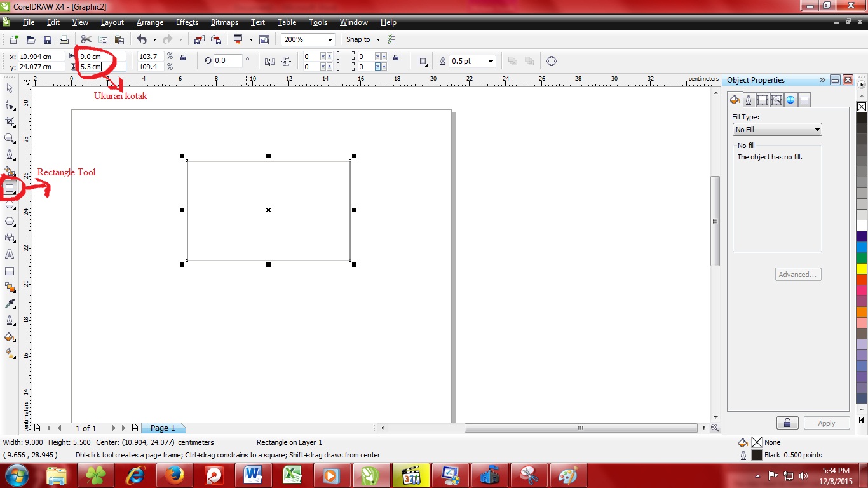Pick the yellow color swatch
The height and width of the screenshot is (488, 868).
[862, 269]
